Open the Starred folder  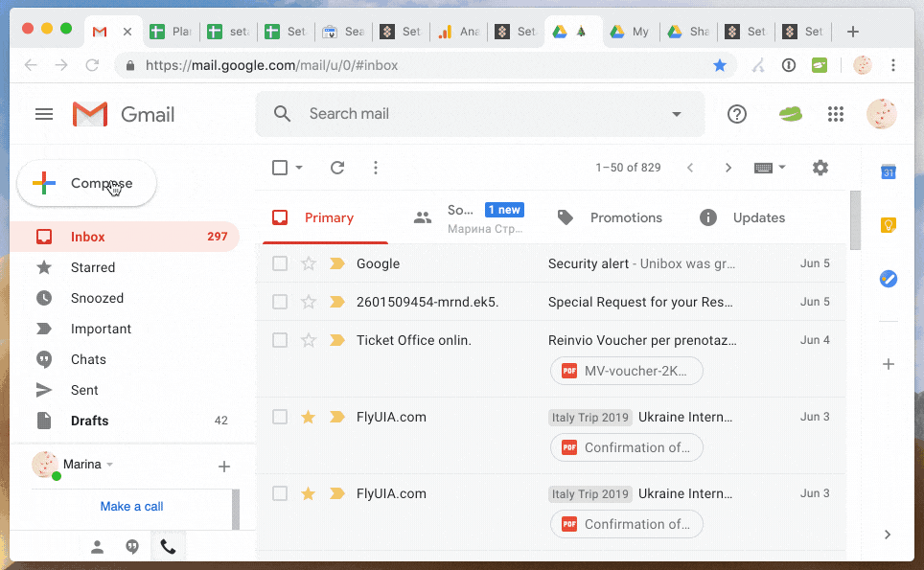(x=125, y=267)
